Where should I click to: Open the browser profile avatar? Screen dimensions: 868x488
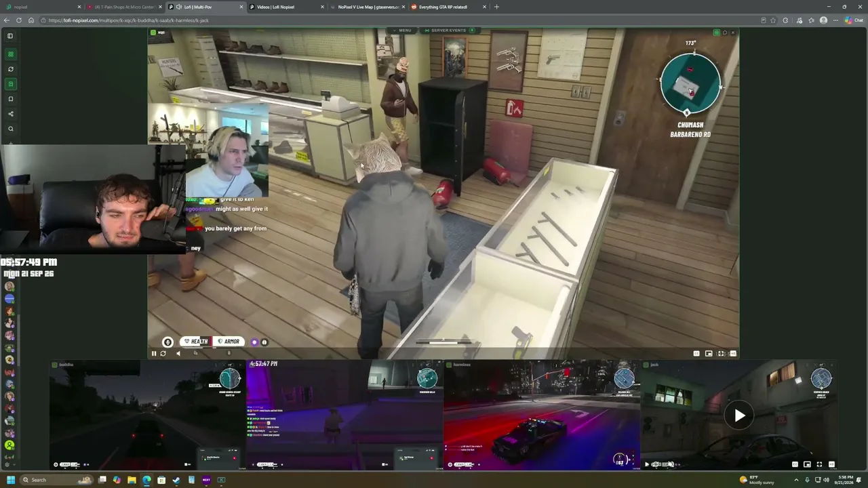click(823, 20)
